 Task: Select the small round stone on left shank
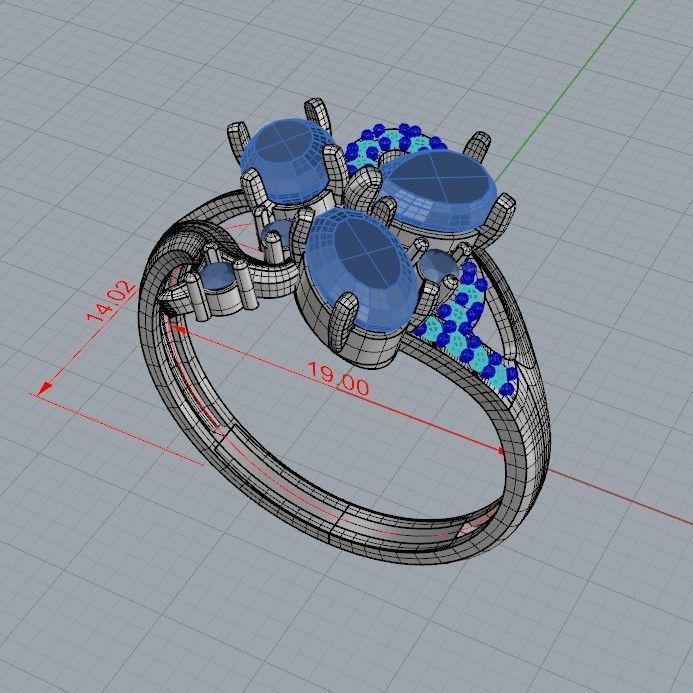(x=218, y=277)
